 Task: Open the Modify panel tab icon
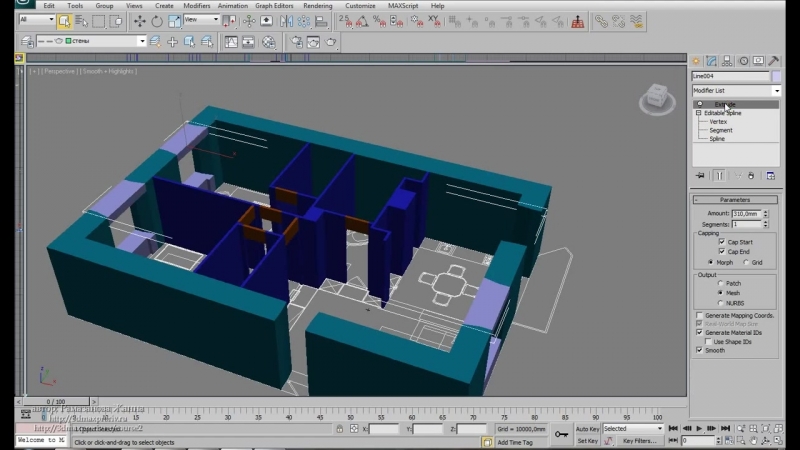(x=712, y=61)
